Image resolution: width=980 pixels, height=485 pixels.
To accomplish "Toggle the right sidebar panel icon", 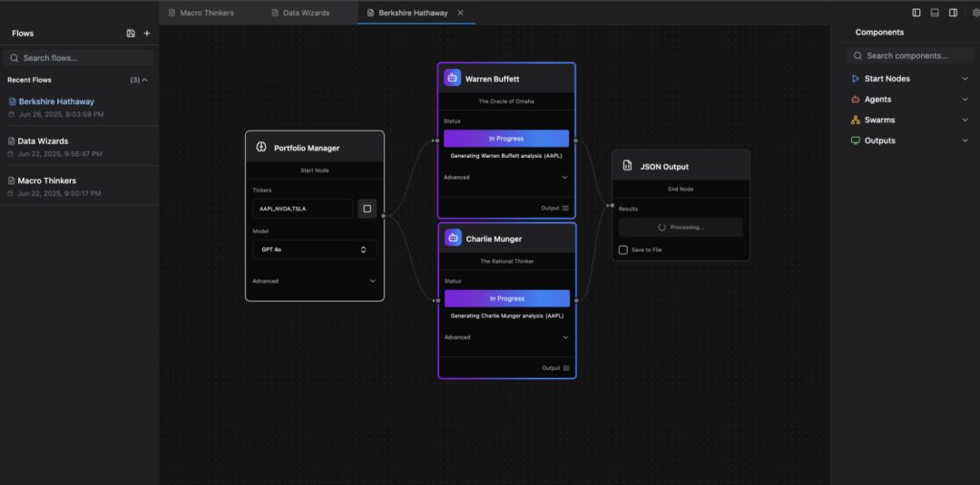I will tap(953, 13).
